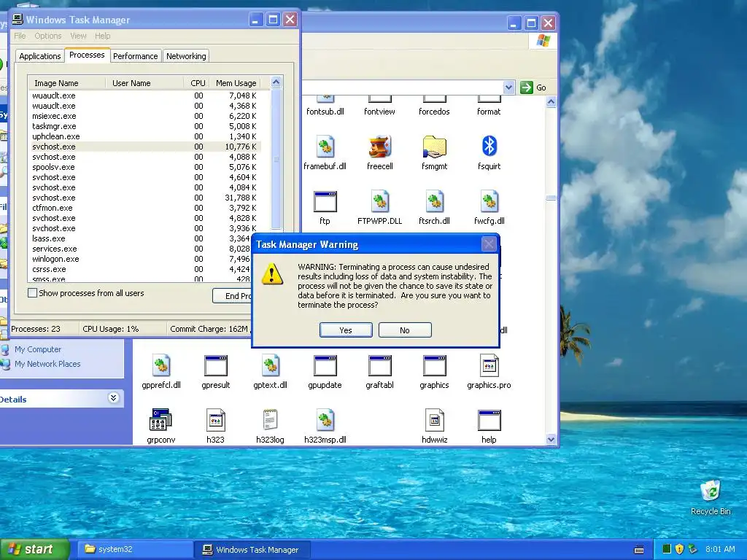747x560 pixels.
Task: Select the graftabl program icon
Action: click(x=379, y=366)
